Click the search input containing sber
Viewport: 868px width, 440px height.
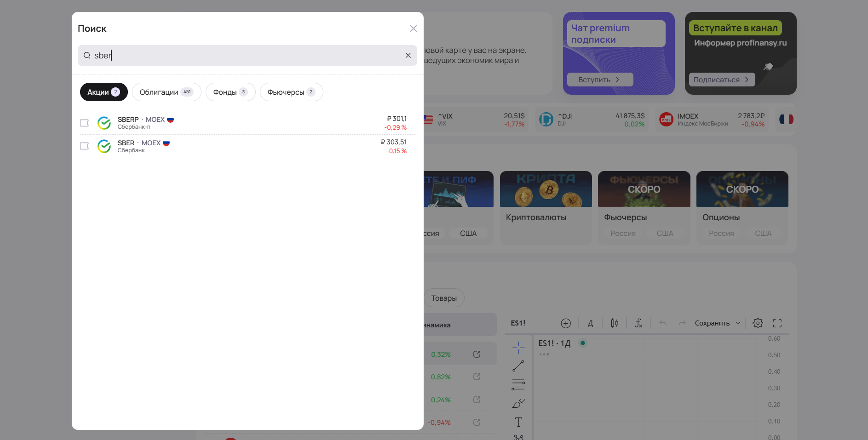[247, 55]
